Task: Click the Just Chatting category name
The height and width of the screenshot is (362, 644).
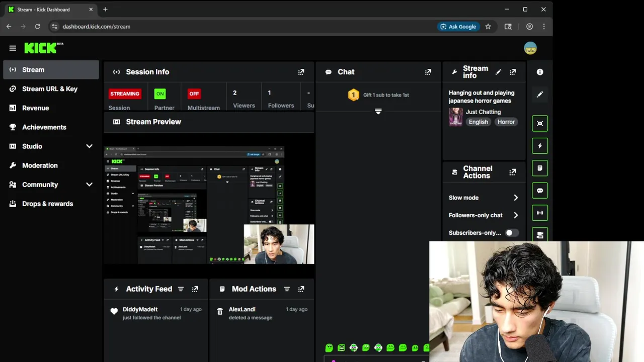Action: (483, 112)
